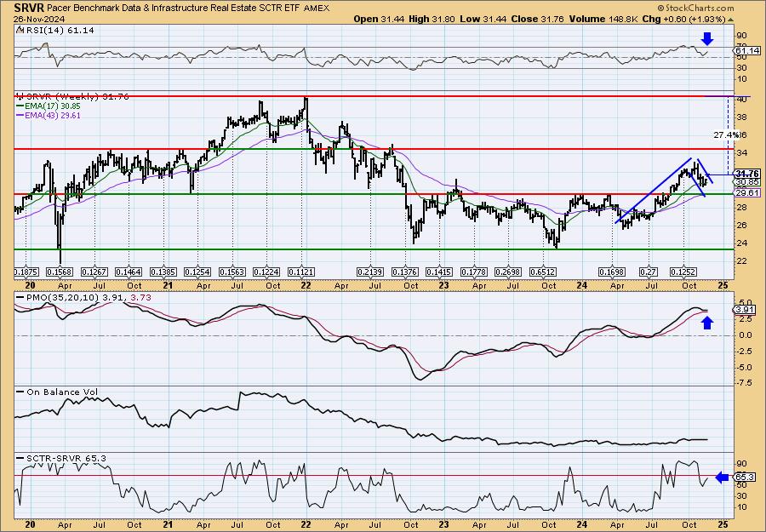Image resolution: width=766 pixels, height=532 pixels.
Task: Click the 0.2139 volume label
Action: (370, 272)
